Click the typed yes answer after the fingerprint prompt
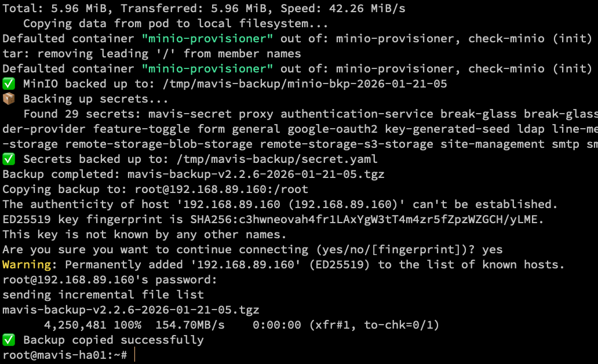The height and width of the screenshot is (364, 598). coord(492,250)
